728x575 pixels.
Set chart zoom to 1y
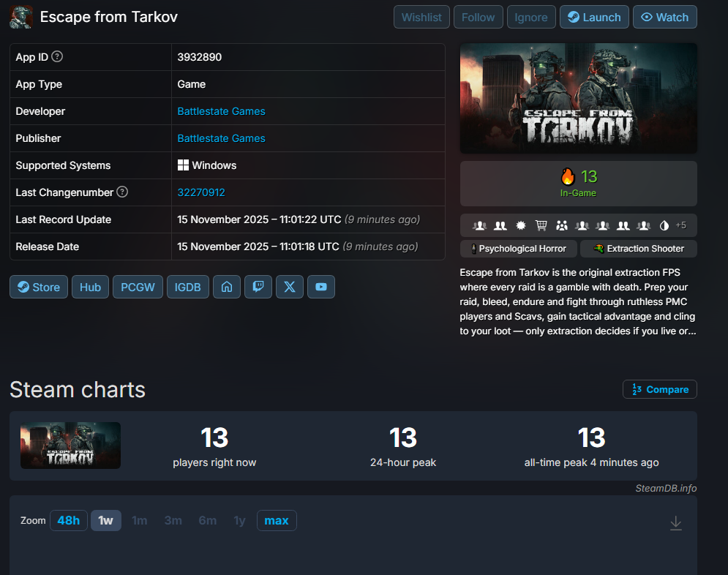[239, 521]
